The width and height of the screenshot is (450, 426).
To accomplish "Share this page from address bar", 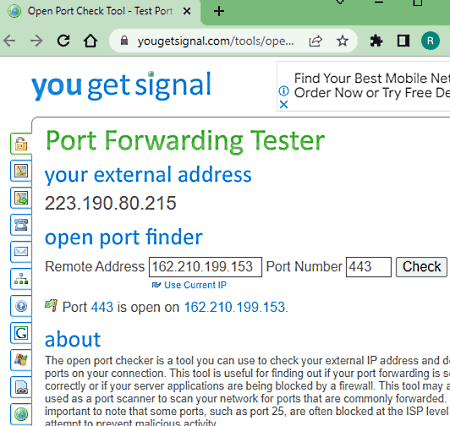I will 315,41.
